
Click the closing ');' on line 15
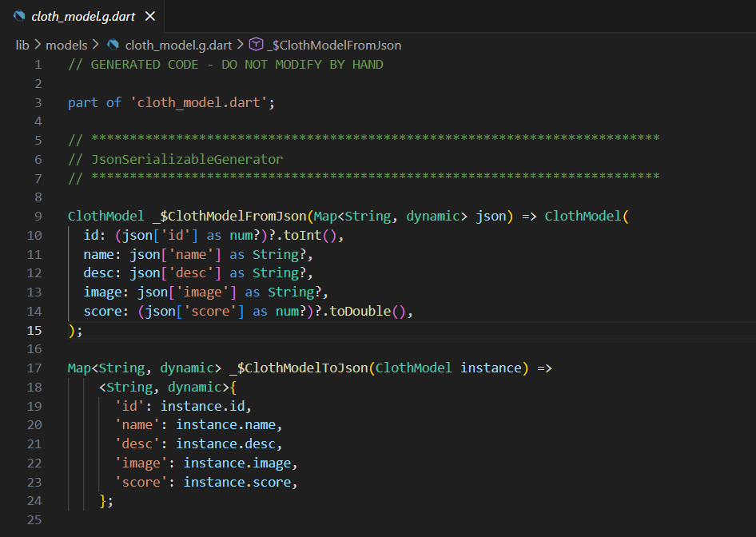tap(76, 331)
